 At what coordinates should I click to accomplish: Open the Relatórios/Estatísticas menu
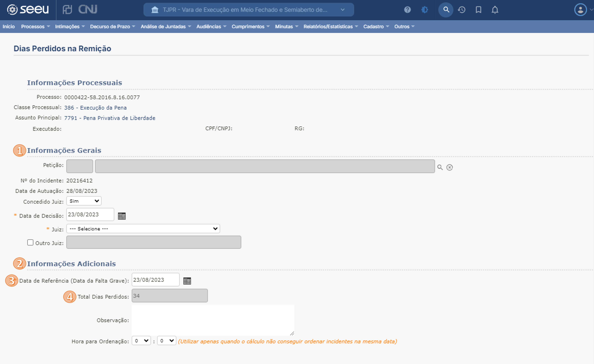coord(331,26)
